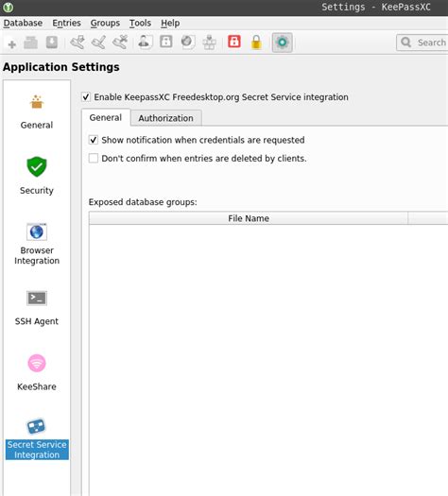Disable Secret Service integration checkbox

point(86,96)
